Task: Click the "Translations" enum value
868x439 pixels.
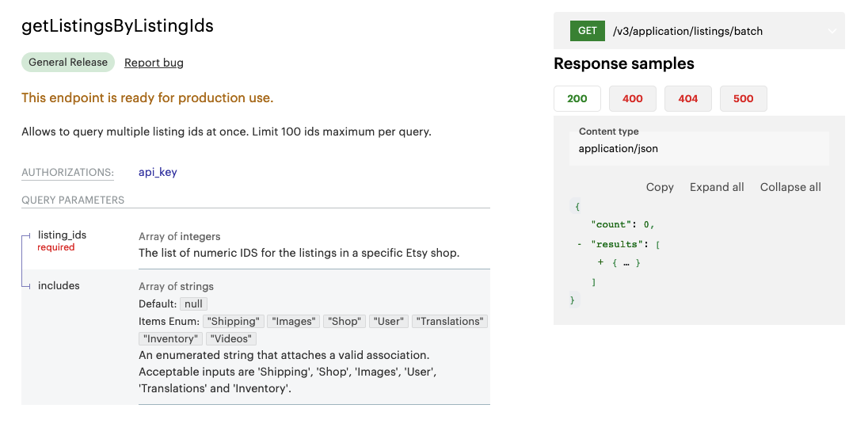Action: [450, 322]
